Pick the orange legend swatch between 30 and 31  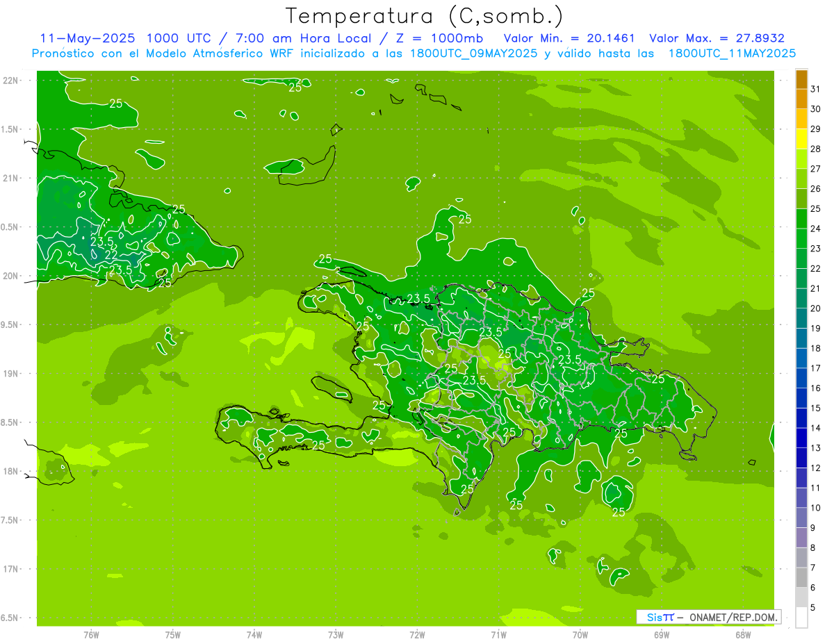801,99
